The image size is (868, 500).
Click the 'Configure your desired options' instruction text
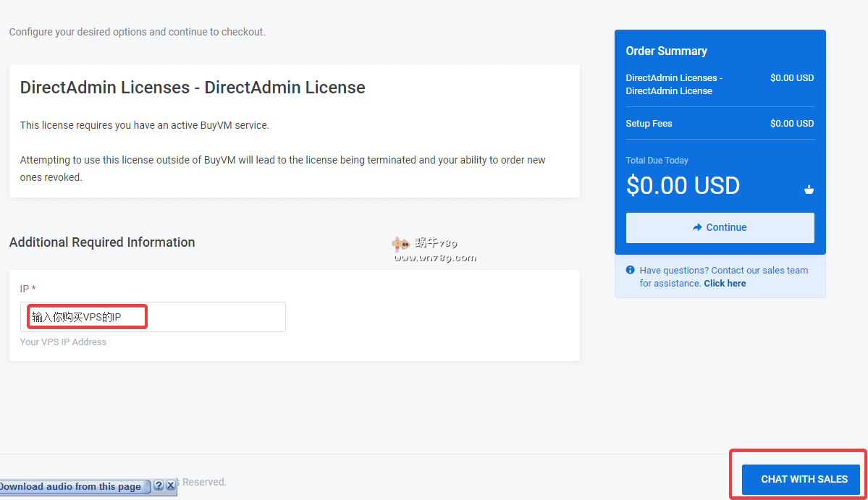point(137,32)
